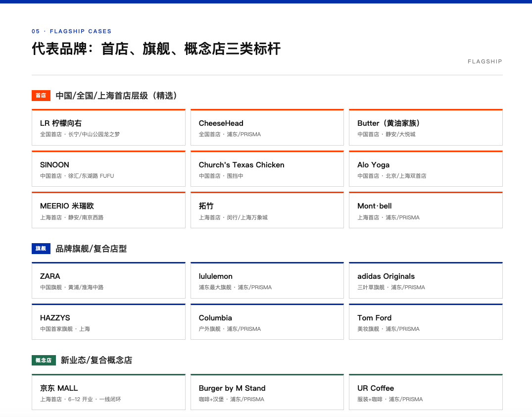The height and width of the screenshot is (417, 532).
Task: Click the ZARA flagship card
Action: [x=108, y=280]
